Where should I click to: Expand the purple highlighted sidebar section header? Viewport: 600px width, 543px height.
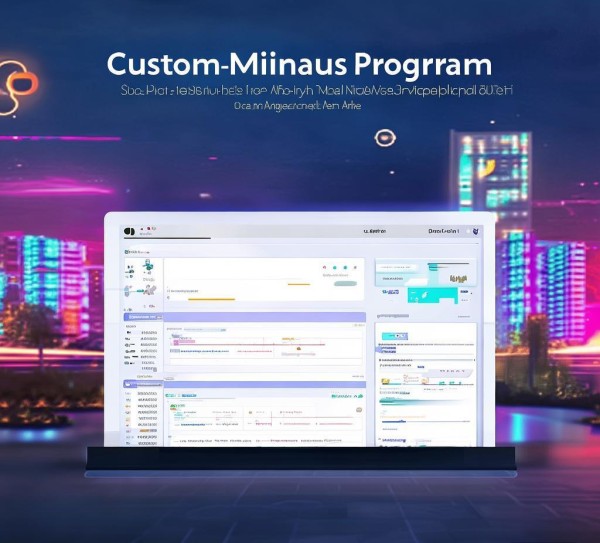pyautogui.click(x=140, y=317)
